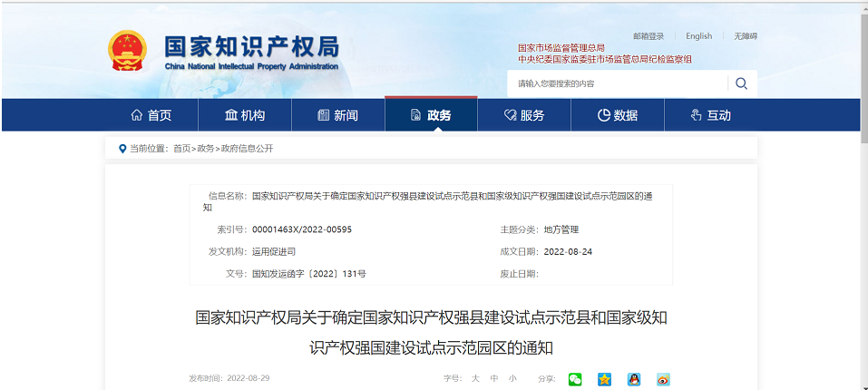Click 政府信息公开 breadcrumb link
This screenshot has width=868, height=390.
pyautogui.click(x=247, y=148)
